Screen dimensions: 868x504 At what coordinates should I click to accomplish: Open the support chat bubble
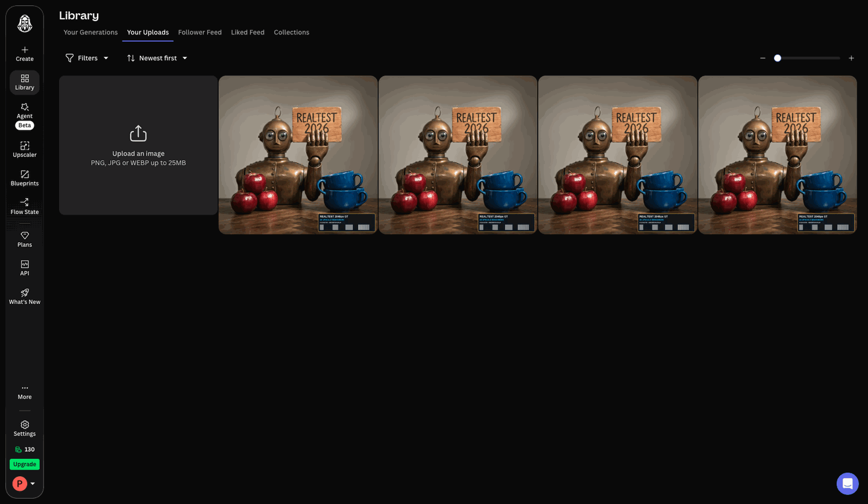coord(848,484)
